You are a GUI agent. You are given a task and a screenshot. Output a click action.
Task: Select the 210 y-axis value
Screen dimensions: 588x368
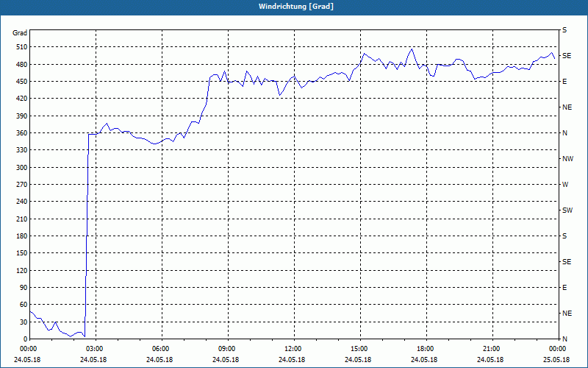click(x=22, y=219)
